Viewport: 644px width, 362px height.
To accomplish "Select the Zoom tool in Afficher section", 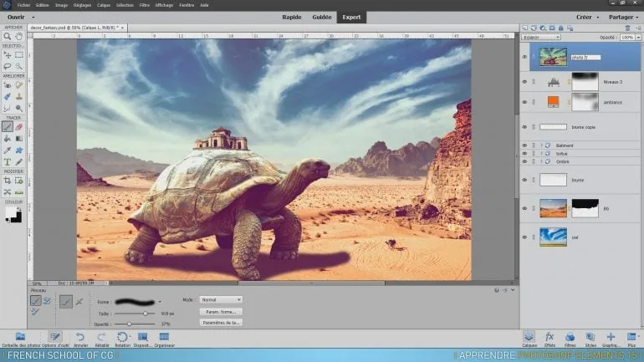I will click(8, 37).
